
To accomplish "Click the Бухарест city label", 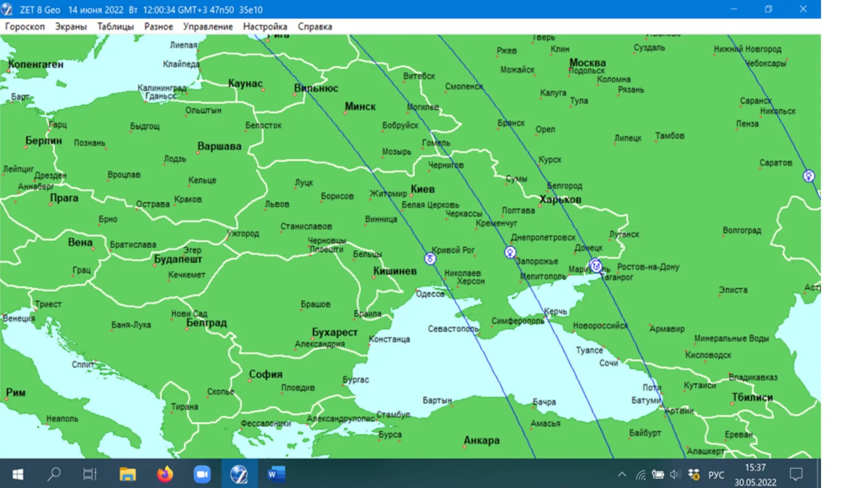I will click(x=335, y=332).
